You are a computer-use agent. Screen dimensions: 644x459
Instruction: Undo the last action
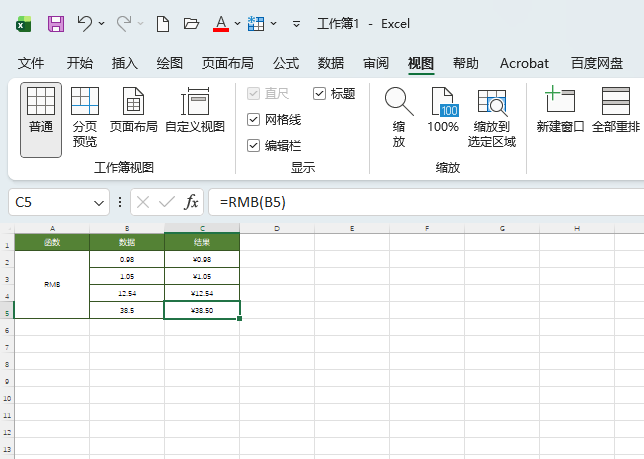pos(85,24)
